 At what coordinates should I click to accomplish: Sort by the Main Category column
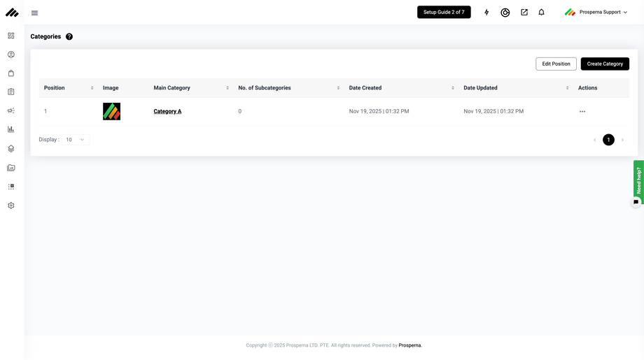227,88
